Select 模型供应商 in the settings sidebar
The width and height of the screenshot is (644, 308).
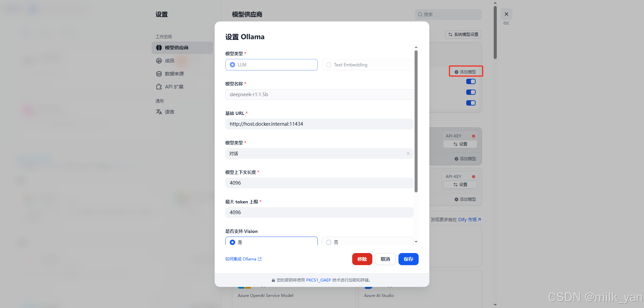click(182, 48)
